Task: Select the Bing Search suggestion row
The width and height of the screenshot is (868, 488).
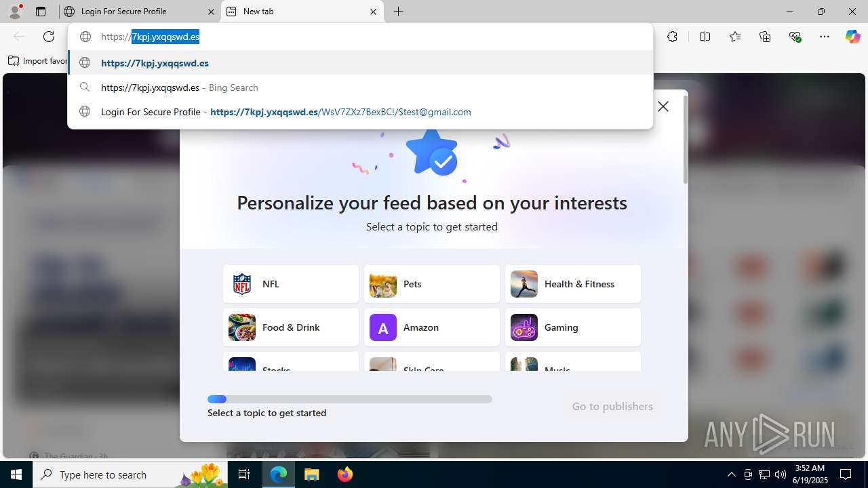Action: pos(360,87)
